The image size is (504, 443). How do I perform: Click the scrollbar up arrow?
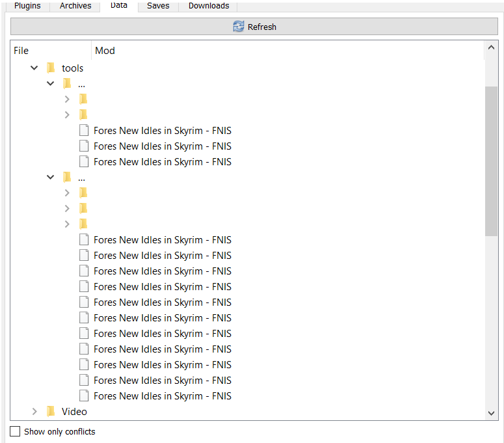[491, 47]
